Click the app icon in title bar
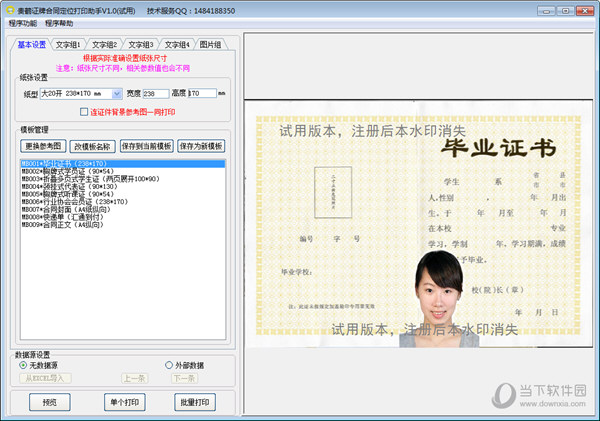 [x=8, y=8]
